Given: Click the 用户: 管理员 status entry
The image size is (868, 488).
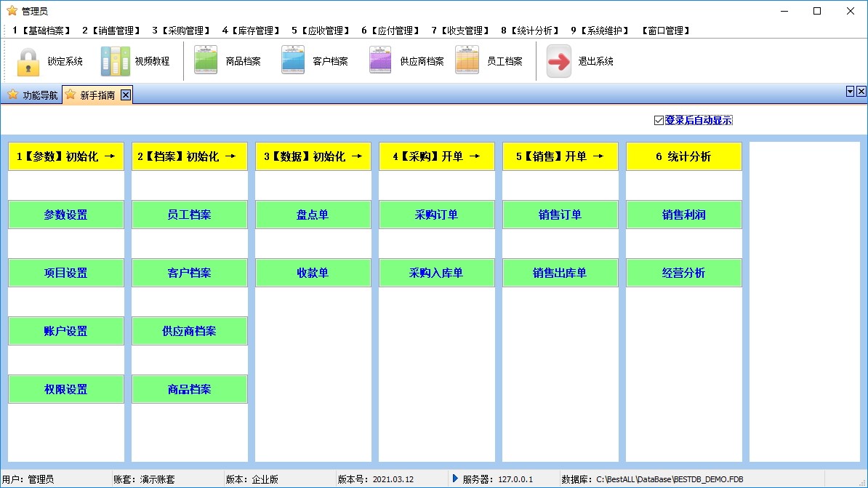Looking at the screenshot, I should click(28, 479).
